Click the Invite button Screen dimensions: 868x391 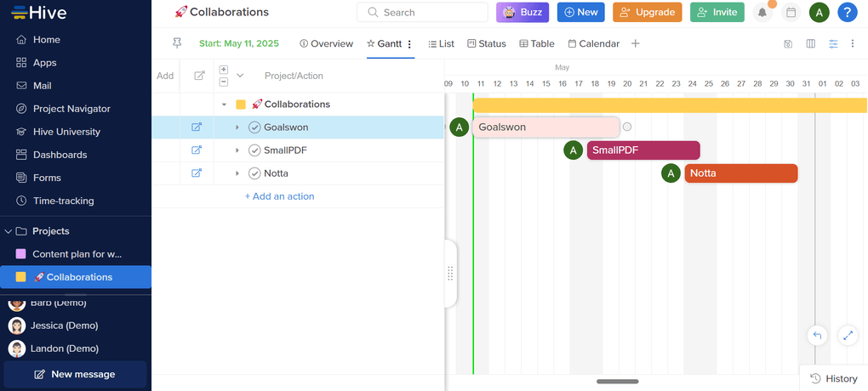(717, 12)
